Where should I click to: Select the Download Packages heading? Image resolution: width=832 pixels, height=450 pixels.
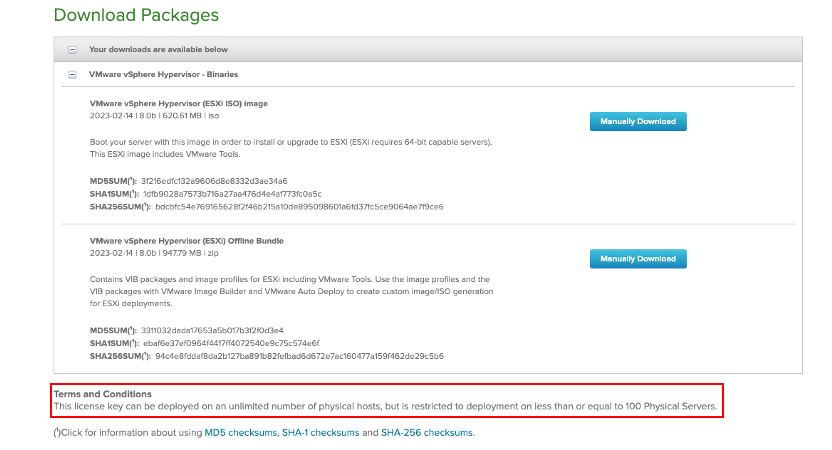point(136,15)
